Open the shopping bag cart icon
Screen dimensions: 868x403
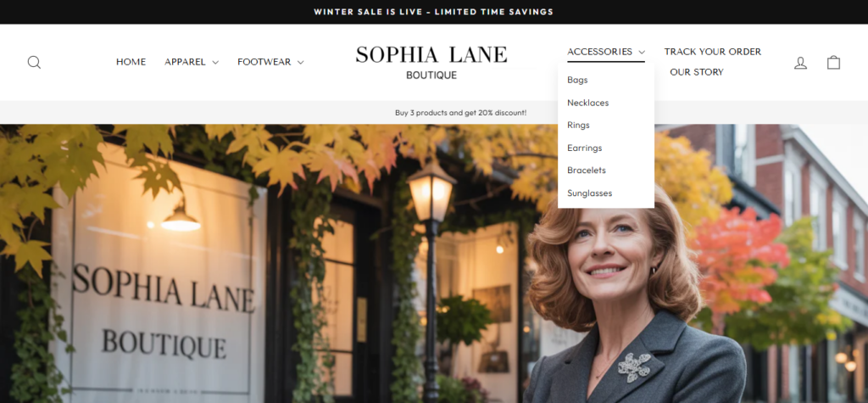[x=834, y=62]
